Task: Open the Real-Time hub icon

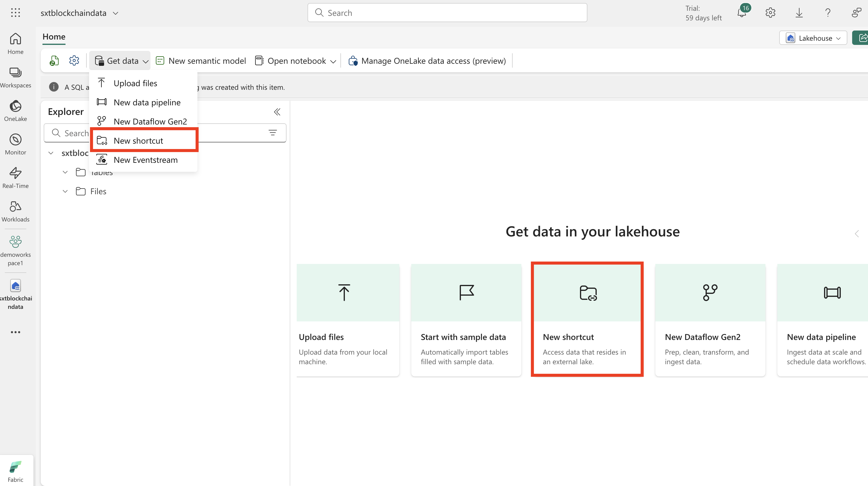Action: point(16,178)
